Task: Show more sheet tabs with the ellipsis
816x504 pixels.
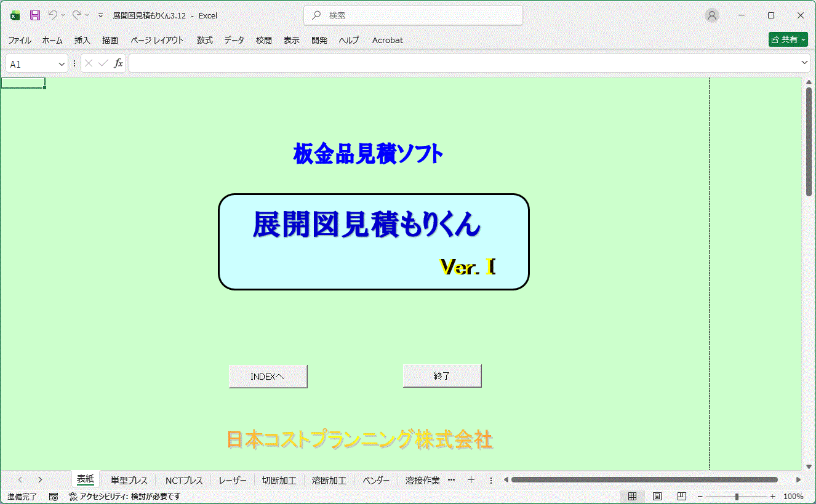Action: (x=451, y=479)
